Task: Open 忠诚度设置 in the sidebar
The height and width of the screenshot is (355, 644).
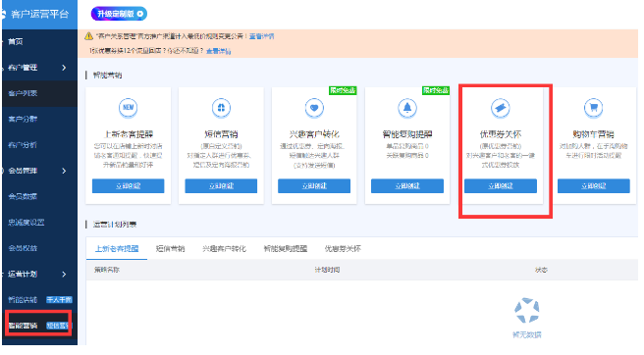Action: tap(27, 222)
